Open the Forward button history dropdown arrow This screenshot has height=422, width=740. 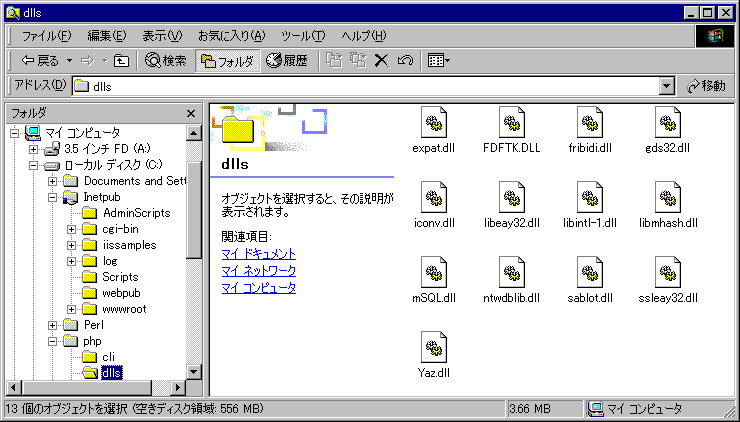point(105,60)
